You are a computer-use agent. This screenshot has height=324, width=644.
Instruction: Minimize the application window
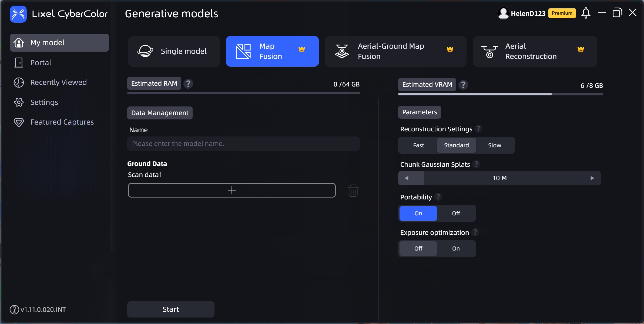(x=602, y=13)
